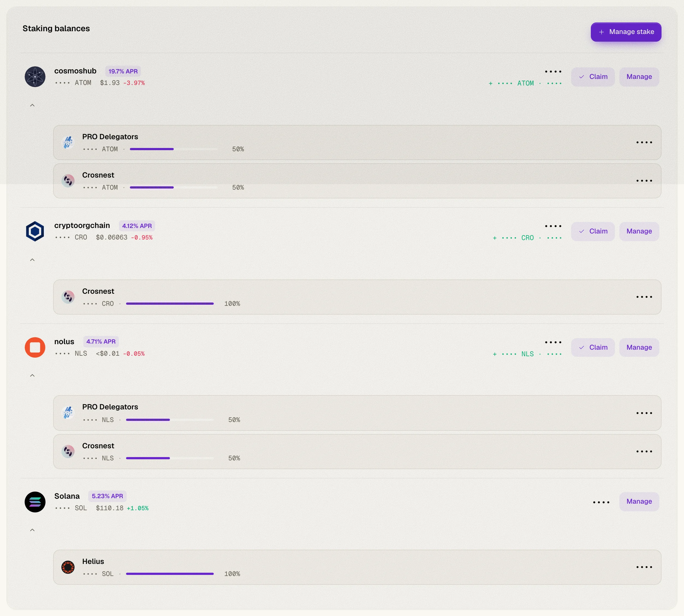Click the Helius validator icon
The image size is (684, 616).
point(68,567)
